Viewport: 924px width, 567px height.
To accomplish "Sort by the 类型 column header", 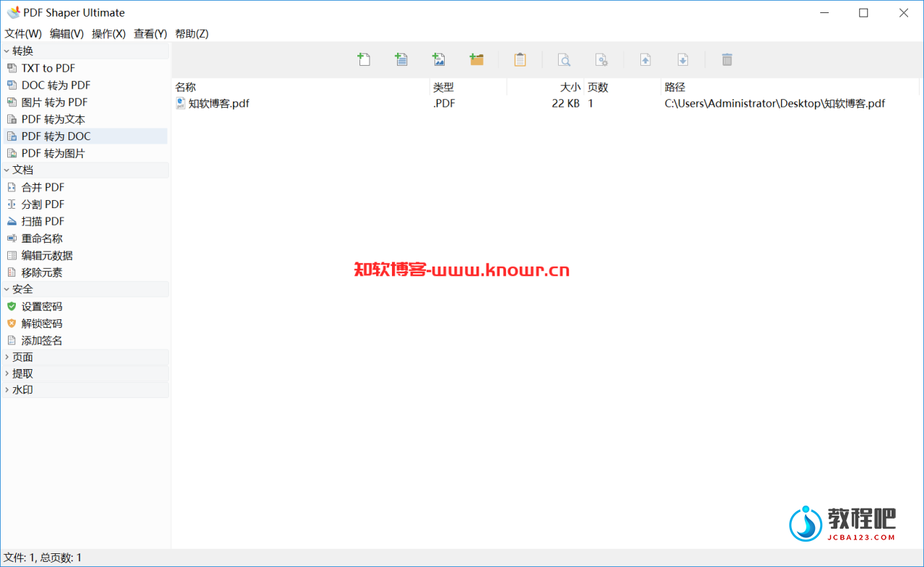I will coord(468,87).
